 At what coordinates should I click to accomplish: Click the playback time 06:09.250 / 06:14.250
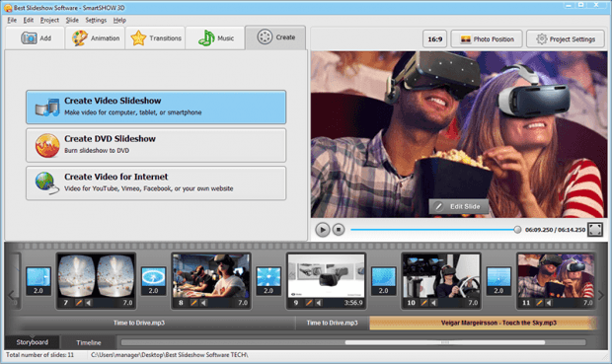coord(555,230)
